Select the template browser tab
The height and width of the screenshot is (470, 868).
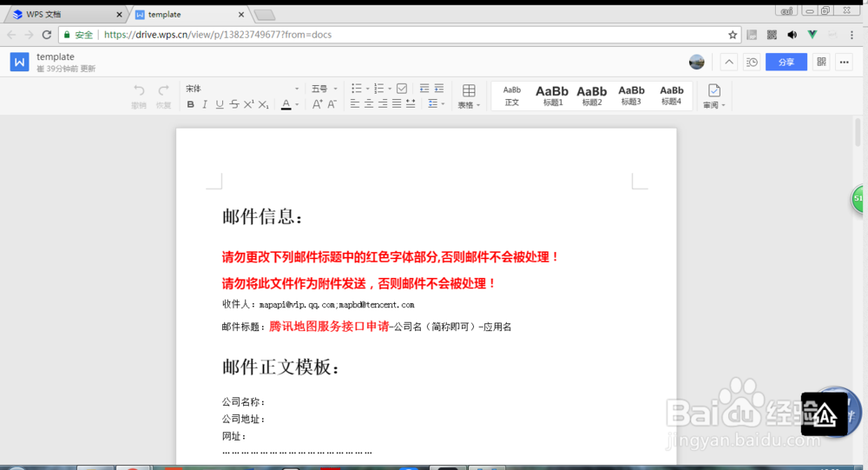click(x=190, y=15)
